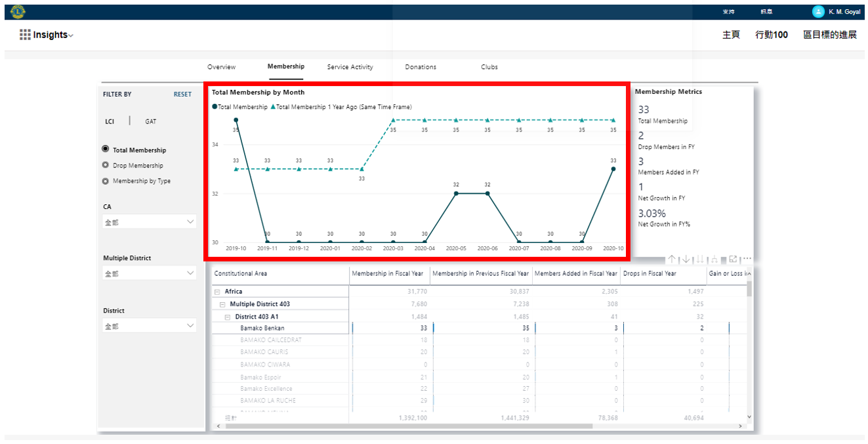Open the Multiple District filter dropdown
The image size is (868, 444).
point(150,273)
